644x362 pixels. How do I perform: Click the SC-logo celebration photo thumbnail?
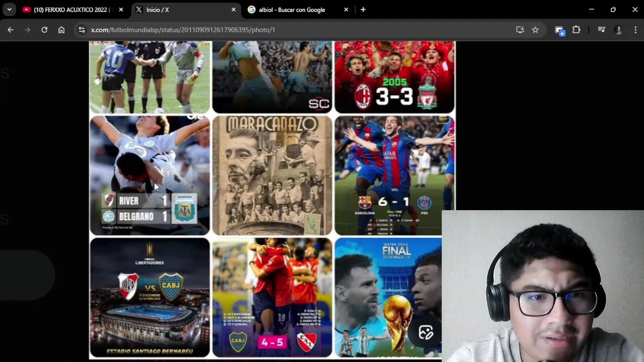(272, 77)
